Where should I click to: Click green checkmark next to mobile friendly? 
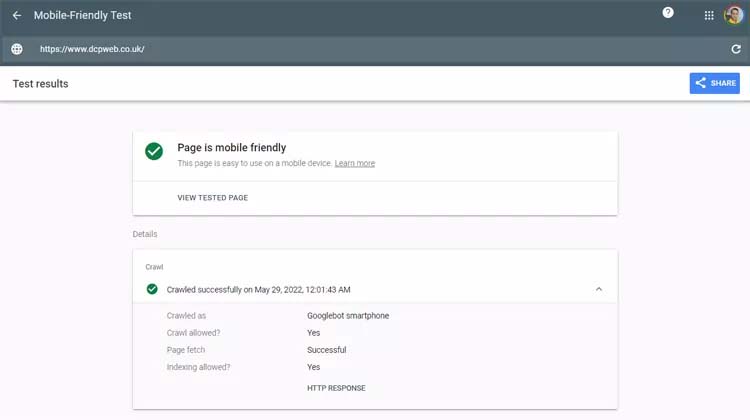tap(154, 151)
